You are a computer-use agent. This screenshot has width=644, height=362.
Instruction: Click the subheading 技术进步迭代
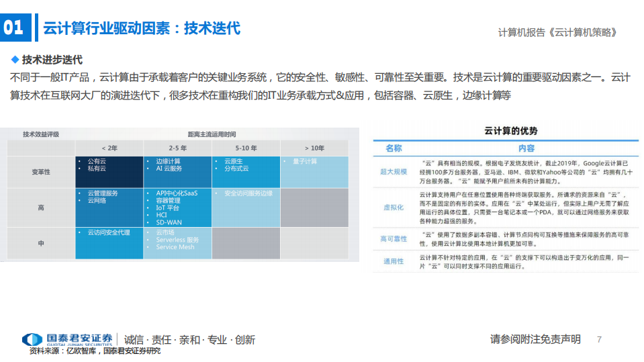click(x=52, y=60)
